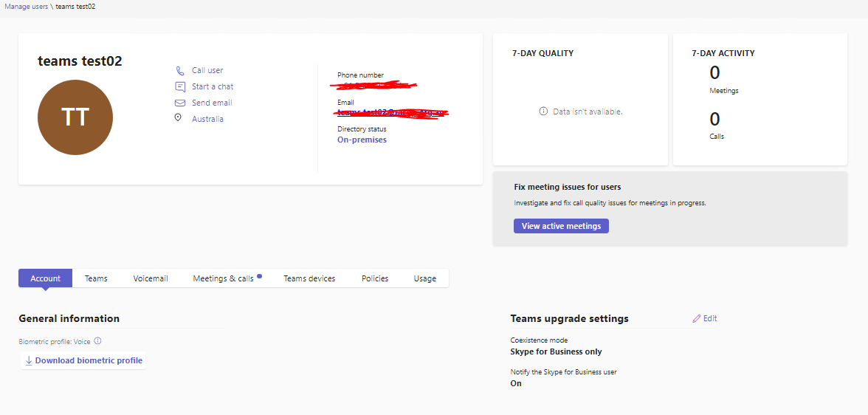Click the chat bubble icon beside Start a chat

pos(180,86)
